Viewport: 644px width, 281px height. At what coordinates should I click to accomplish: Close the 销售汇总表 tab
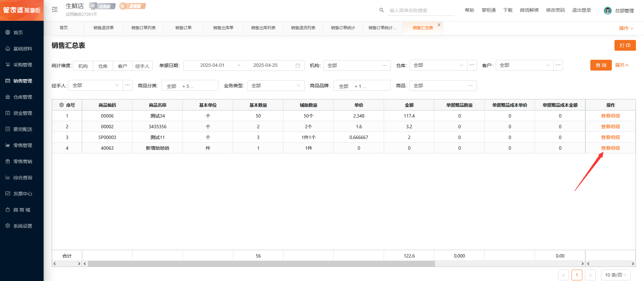(x=439, y=25)
